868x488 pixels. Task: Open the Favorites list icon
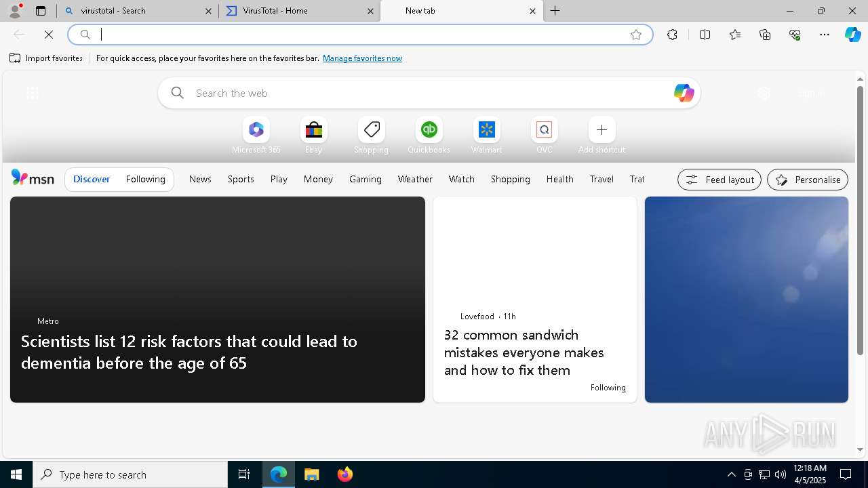pos(735,35)
